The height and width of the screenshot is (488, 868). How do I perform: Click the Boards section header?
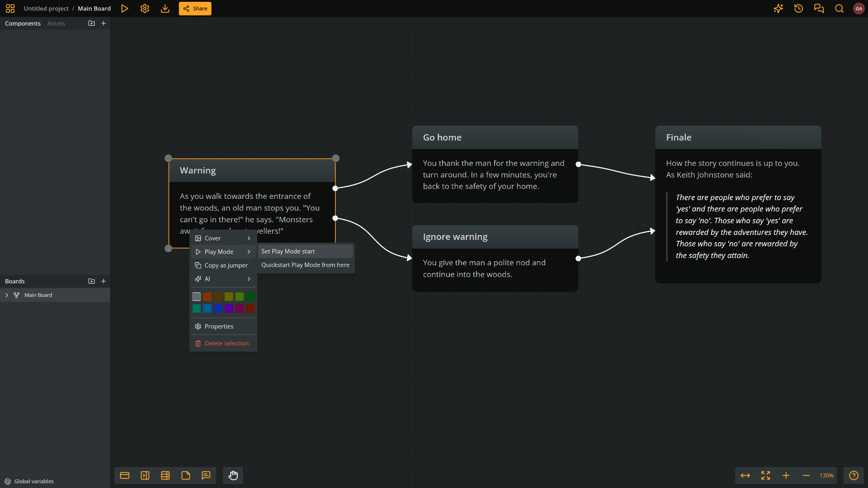(x=15, y=281)
